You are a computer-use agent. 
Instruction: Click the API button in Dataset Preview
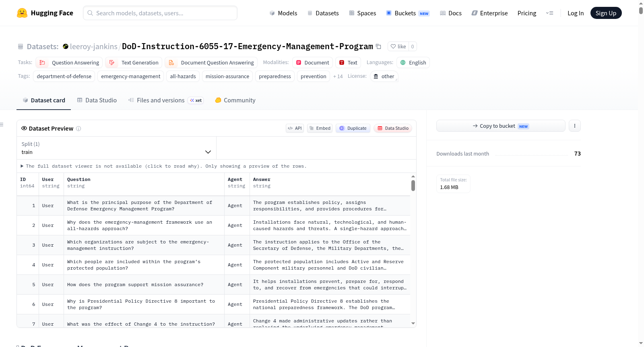coord(295,128)
